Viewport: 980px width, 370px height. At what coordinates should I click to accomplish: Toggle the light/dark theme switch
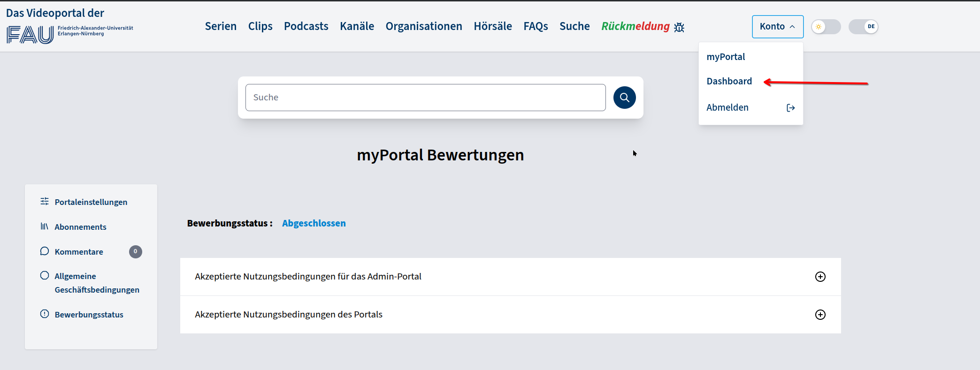point(826,27)
